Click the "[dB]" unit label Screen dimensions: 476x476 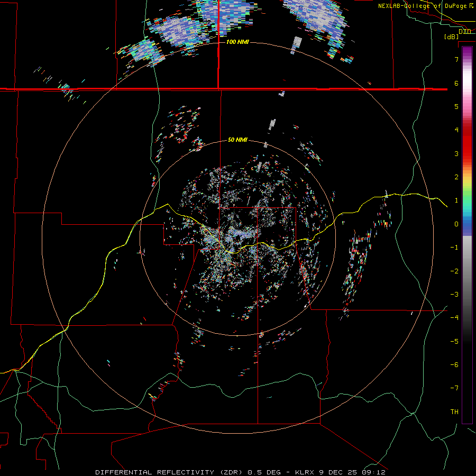(x=451, y=36)
